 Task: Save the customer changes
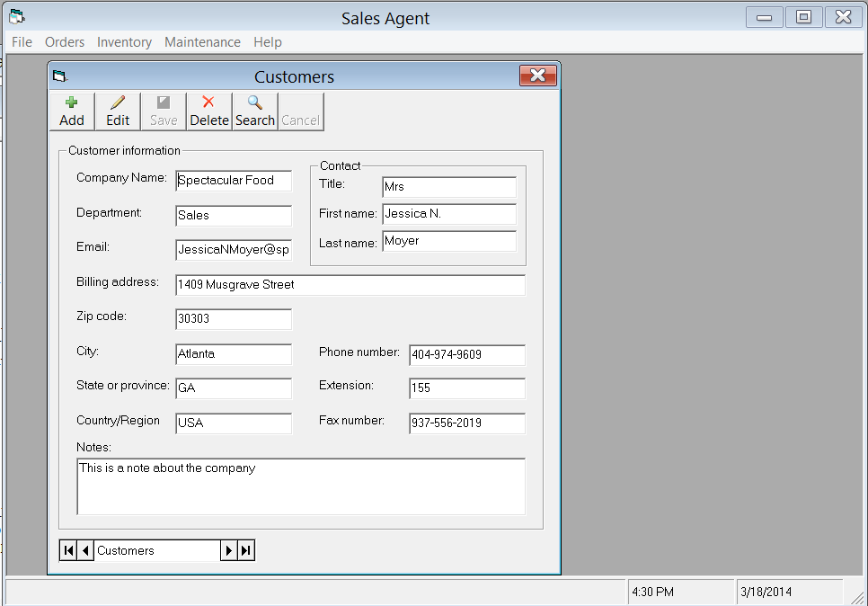pyautogui.click(x=163, y=110)
